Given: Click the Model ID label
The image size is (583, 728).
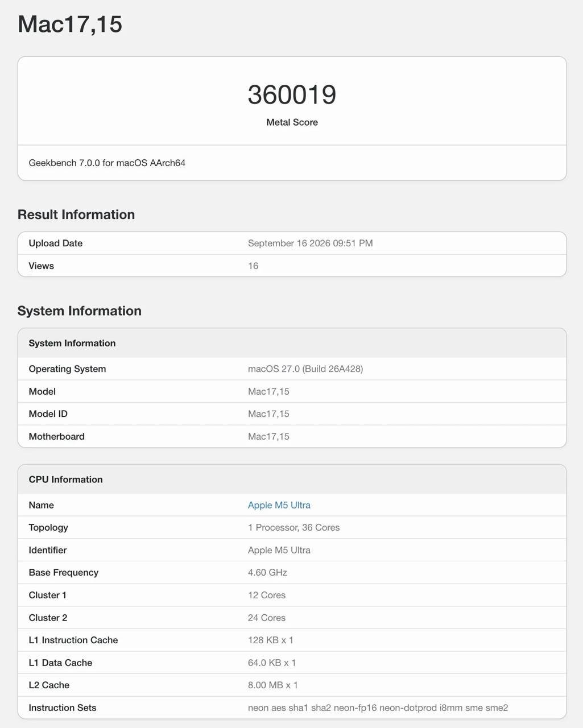Looking at the screenshot, I should point(48,414).
